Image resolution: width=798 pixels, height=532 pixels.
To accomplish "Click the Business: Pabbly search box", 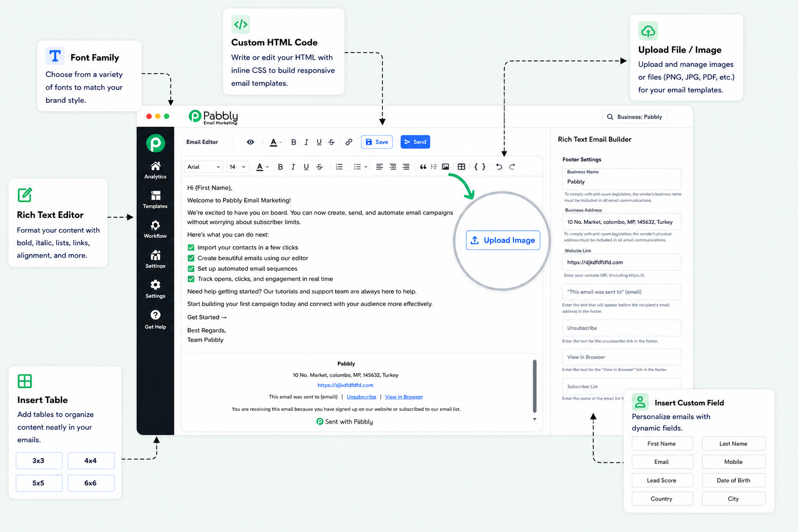I will click(x=634, y=117).
